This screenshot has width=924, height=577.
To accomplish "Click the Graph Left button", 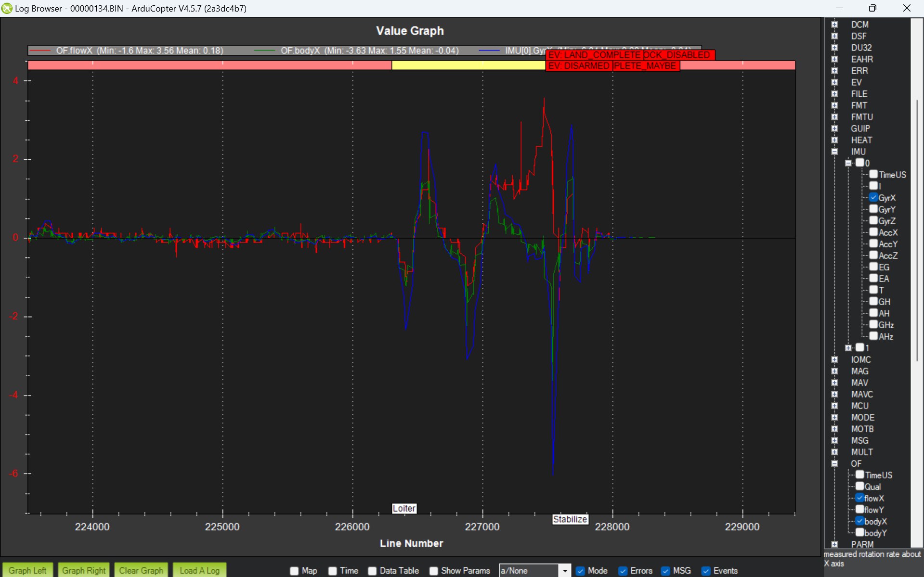I will (x=27, y=570).
